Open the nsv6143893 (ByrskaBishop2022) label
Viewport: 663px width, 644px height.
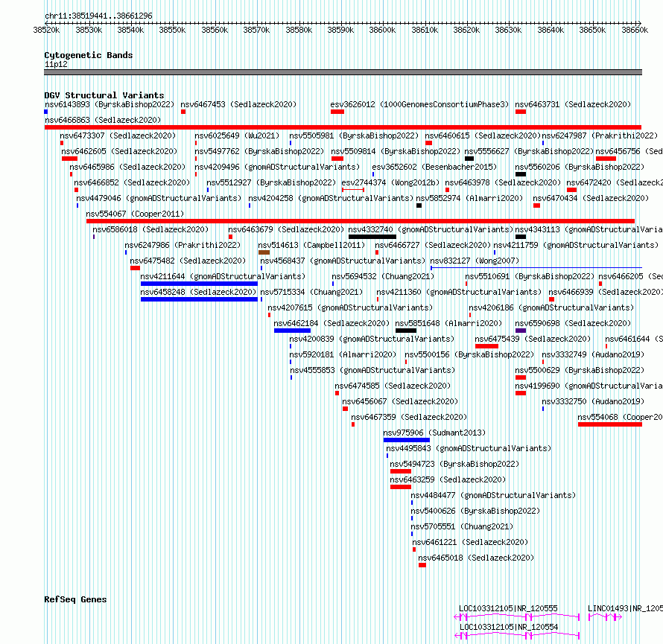pos(110,104)
